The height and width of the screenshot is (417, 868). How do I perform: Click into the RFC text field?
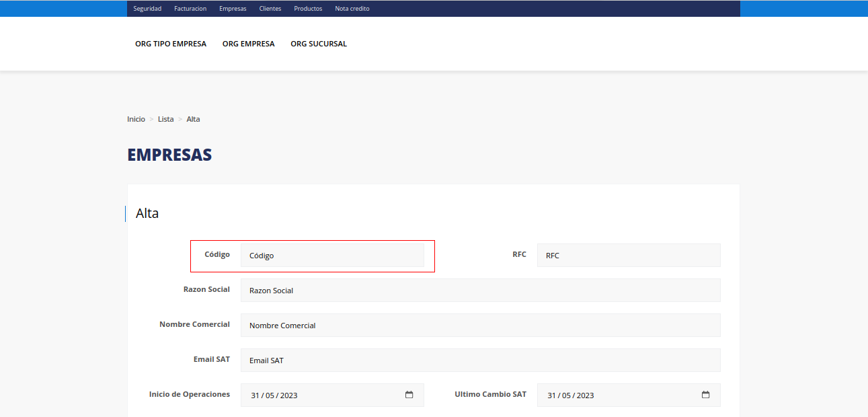point(628,256)
